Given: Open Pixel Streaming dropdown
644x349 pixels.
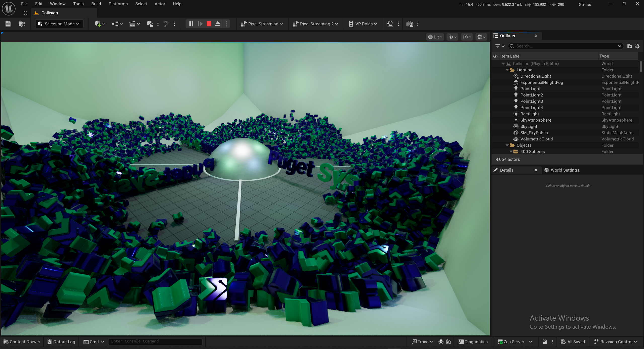Looking at the screenshot, I should pyautogui.click(x=262, y=24).
